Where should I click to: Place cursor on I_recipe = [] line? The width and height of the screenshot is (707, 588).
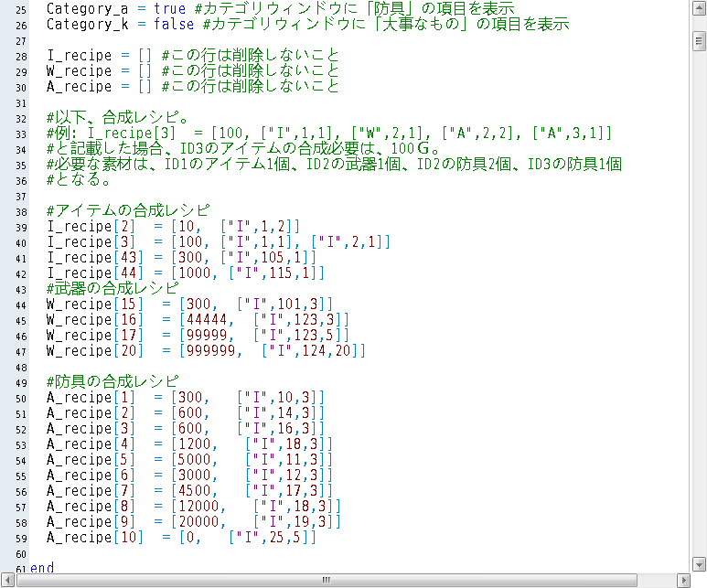pos(193,56)
